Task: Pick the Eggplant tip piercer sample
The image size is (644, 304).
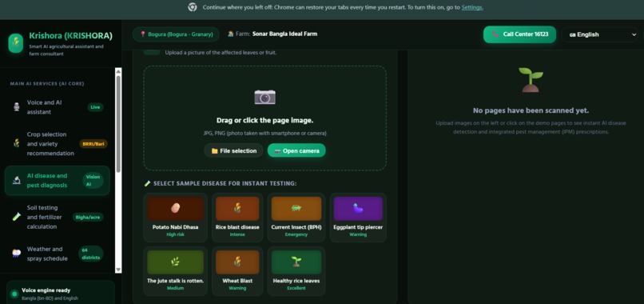Action: (x=358, y=218)
